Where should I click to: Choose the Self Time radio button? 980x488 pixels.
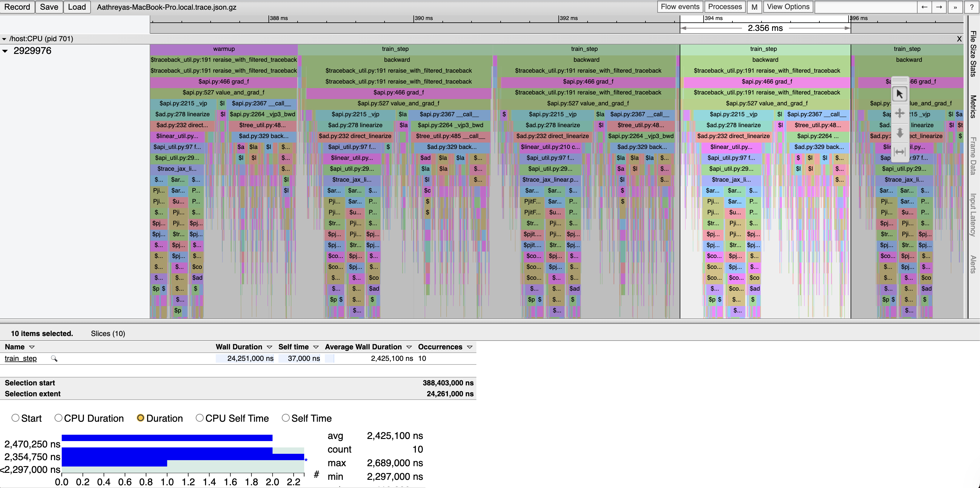click(285, 418)
